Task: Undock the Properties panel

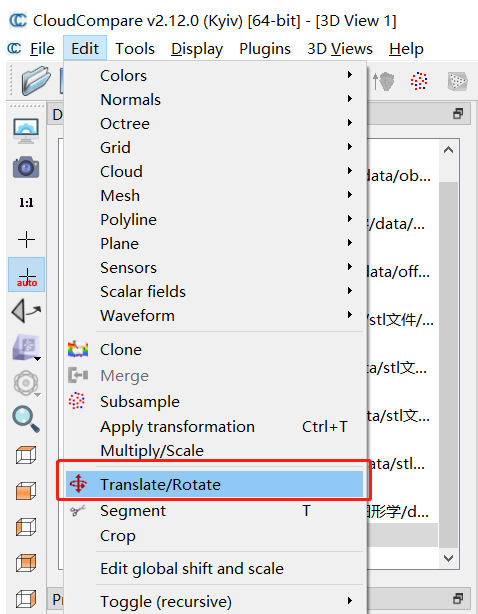Action: (458, 598)
